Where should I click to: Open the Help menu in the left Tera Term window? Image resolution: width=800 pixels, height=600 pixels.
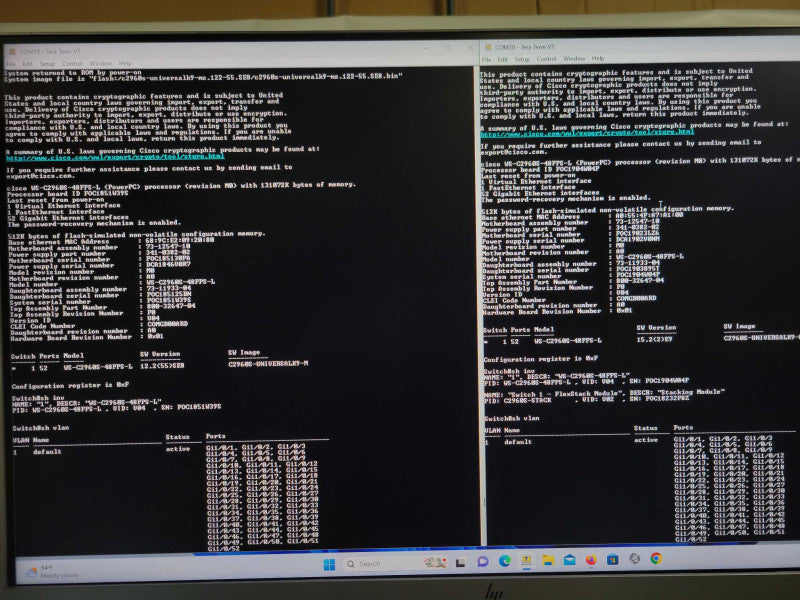125,63
